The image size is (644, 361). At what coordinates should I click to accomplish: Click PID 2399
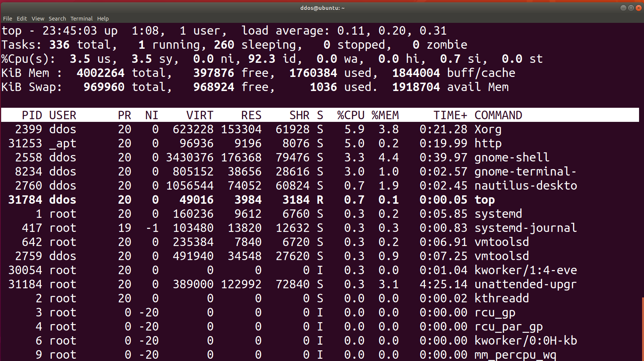click(x=29, y=129)
